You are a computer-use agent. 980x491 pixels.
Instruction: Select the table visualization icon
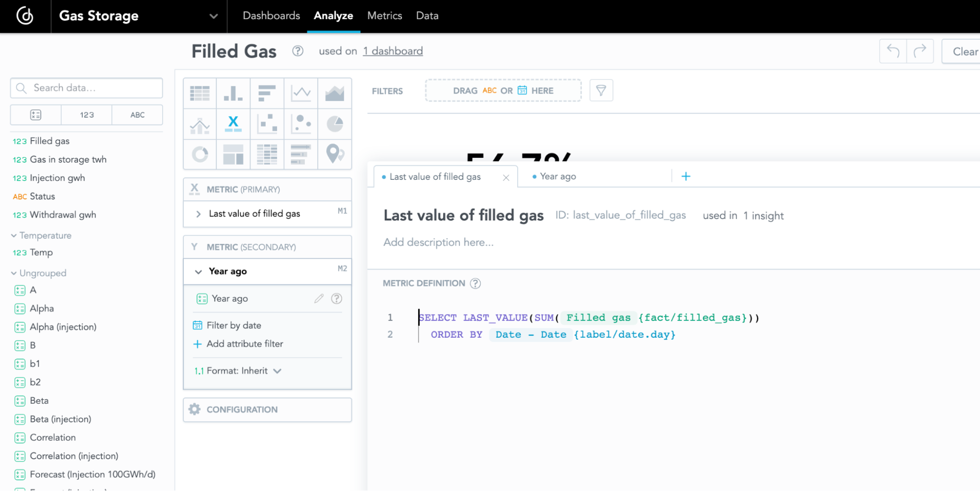200,93
